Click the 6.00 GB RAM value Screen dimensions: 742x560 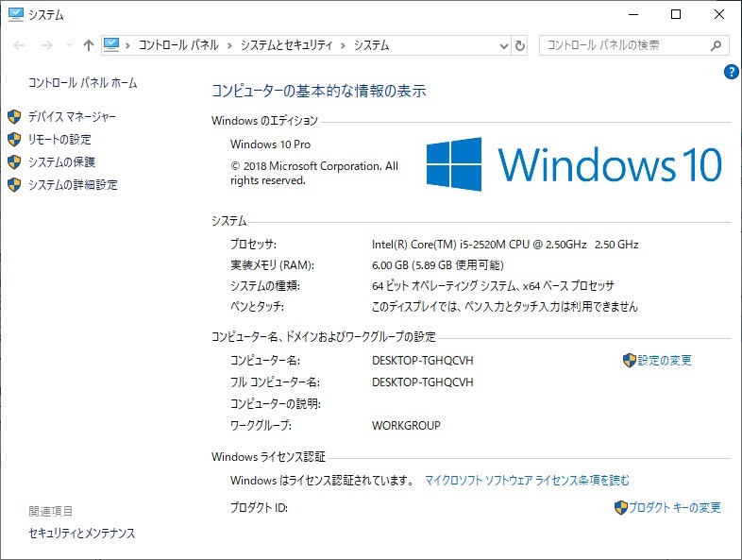[x=438, y=265]
